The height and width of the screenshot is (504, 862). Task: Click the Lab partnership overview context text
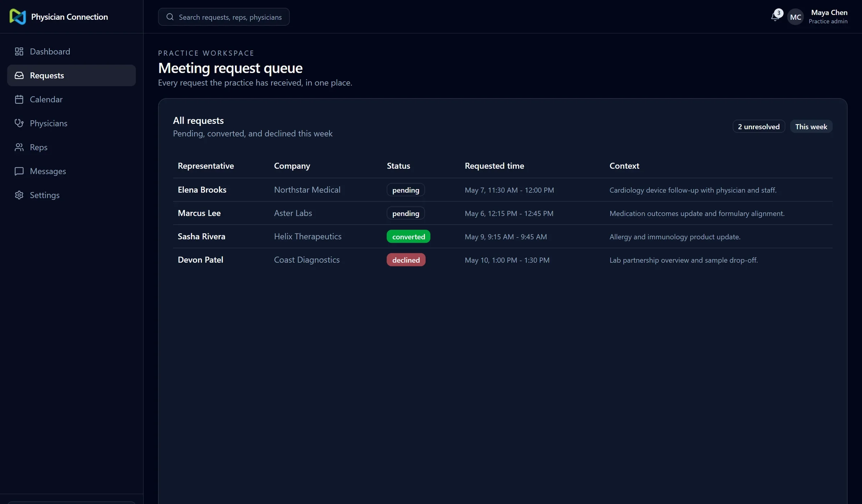(x=683, y=260)
